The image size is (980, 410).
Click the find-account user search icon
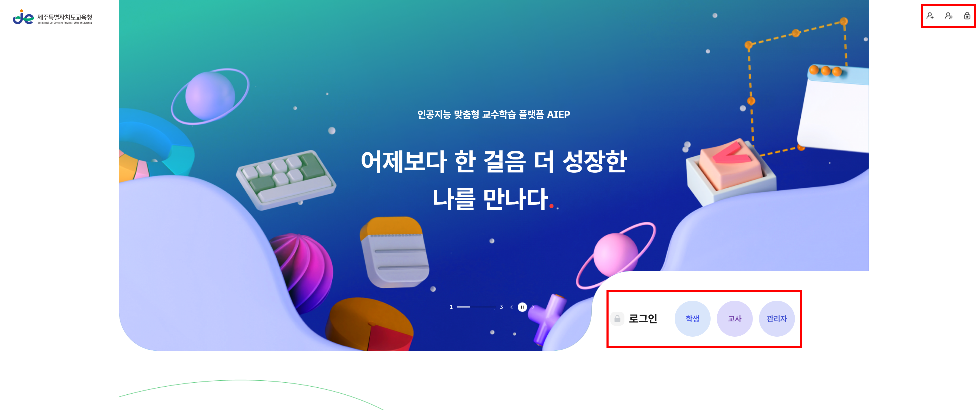949,16
